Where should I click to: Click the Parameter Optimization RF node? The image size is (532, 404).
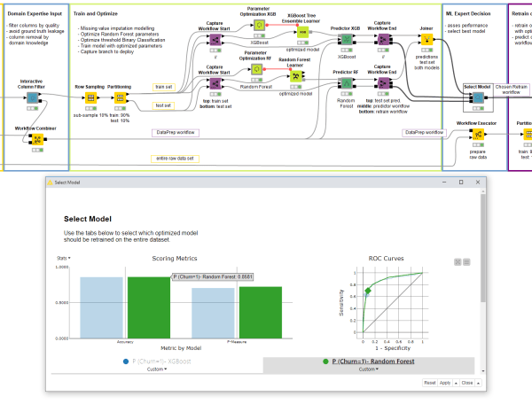(257, 69)
